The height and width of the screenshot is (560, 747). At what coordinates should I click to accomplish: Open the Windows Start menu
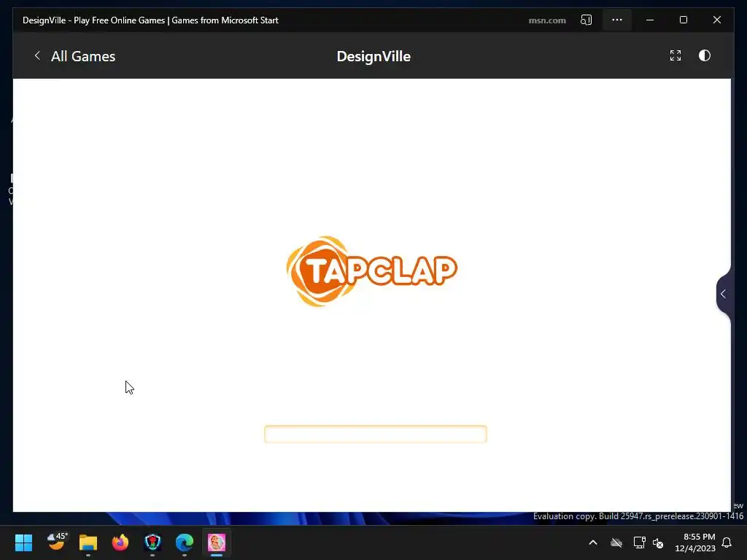point(23,542)
